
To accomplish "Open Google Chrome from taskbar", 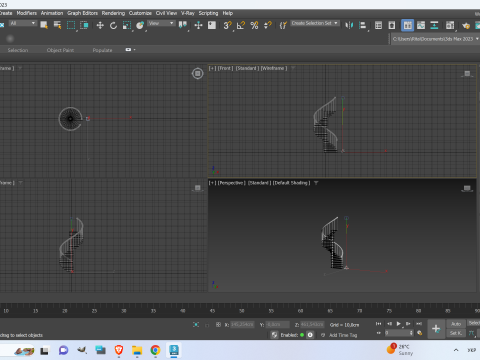I will [155, 350].
